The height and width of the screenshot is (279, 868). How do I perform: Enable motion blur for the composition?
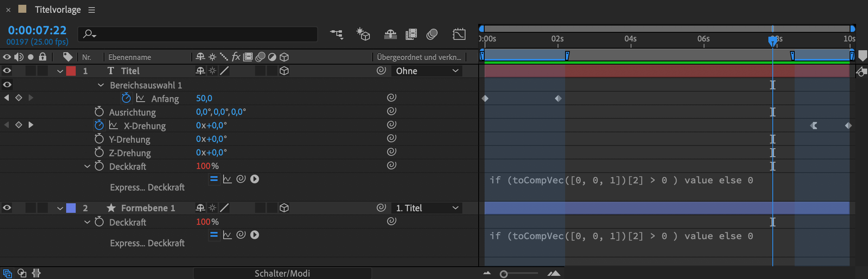[432, 34]
